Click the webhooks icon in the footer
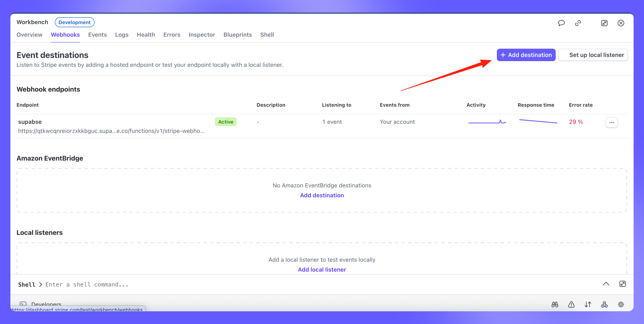This screenshot has width=644, height=324. click(604, 304)
